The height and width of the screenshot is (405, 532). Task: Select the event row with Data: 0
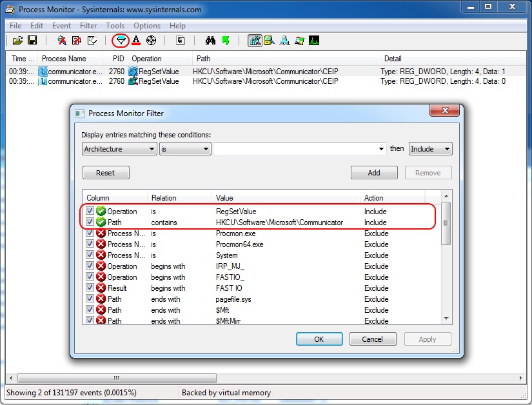266,81
